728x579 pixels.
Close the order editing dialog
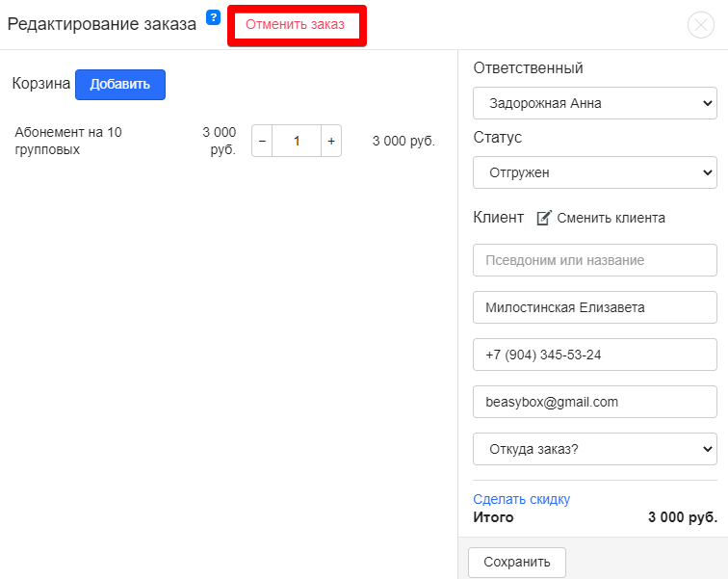(700, 25)
